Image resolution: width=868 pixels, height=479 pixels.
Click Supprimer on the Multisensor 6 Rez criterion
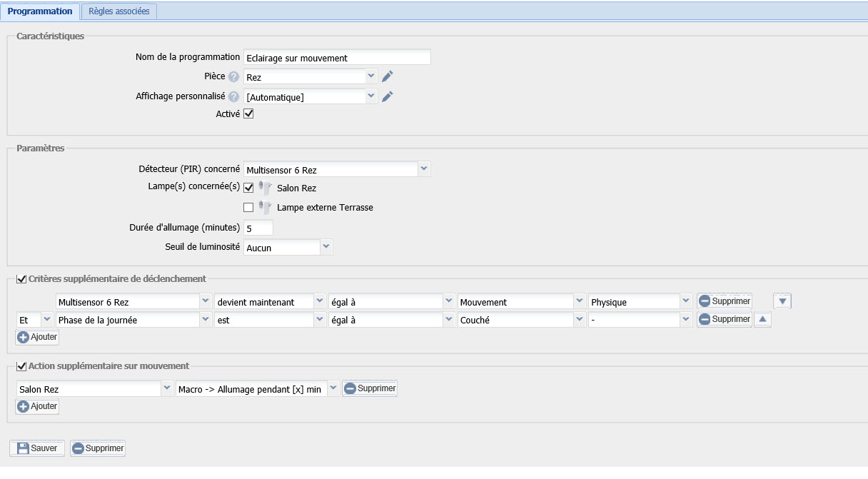point(724,301)
